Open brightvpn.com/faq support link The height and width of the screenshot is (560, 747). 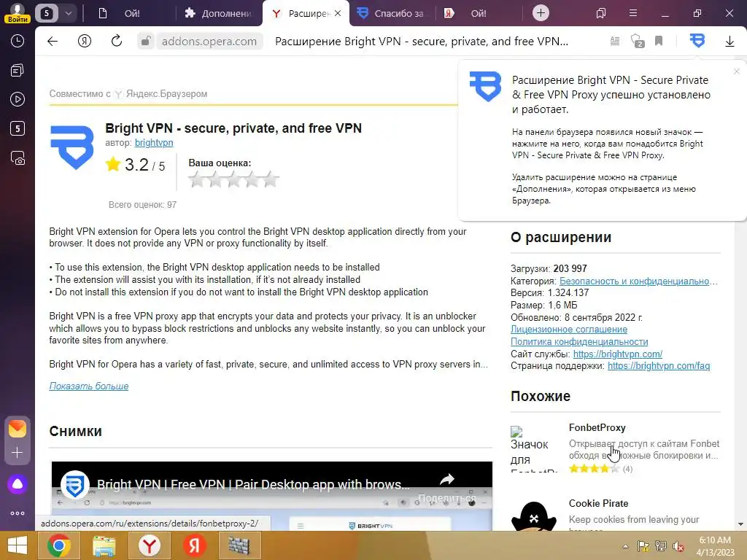point(659,366)
